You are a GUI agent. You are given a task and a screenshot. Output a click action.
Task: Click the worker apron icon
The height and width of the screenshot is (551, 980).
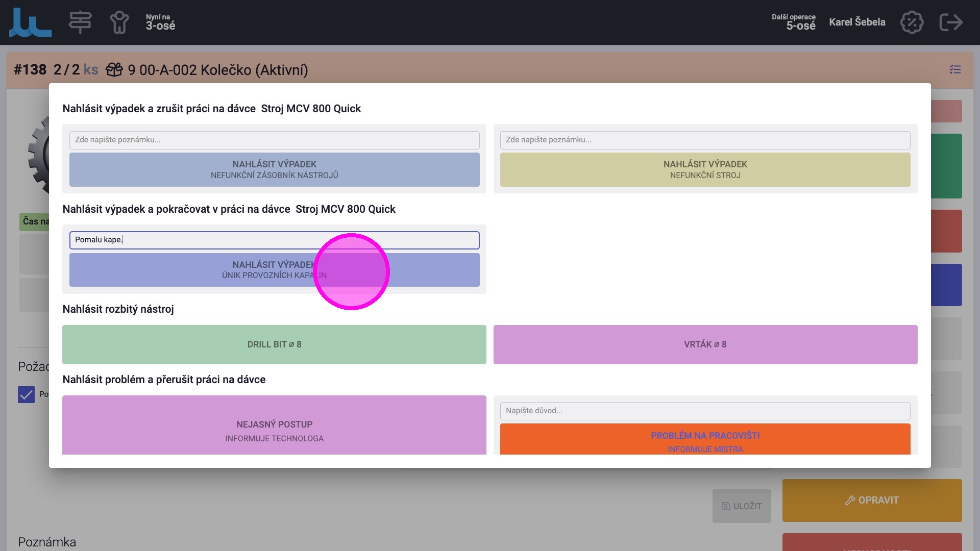point(119,22)
